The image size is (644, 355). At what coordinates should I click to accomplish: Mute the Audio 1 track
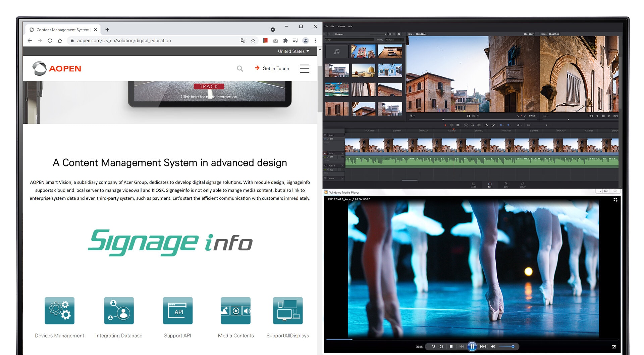coord(325,157)
